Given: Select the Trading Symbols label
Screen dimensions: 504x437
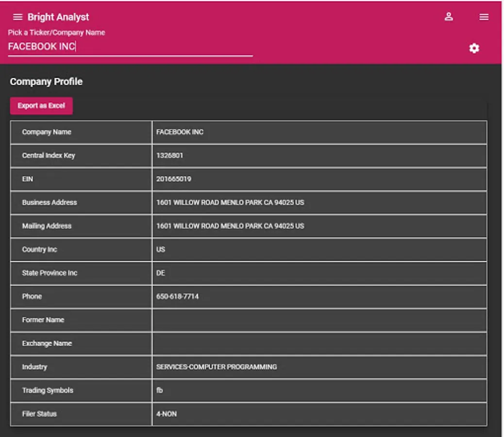Looking at the screenshot, I should (x=48, y=390).
